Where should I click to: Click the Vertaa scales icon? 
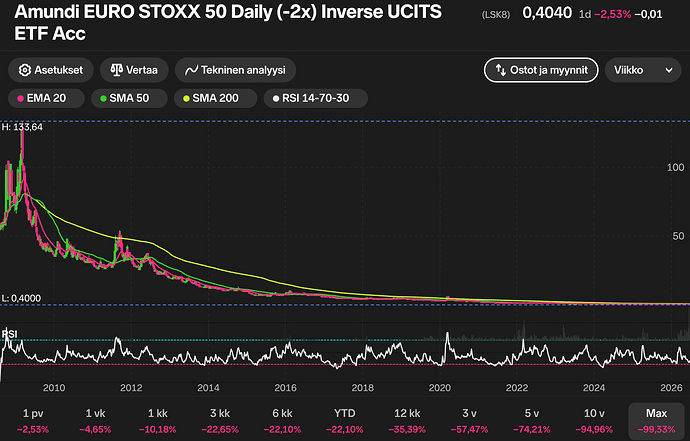(x=117, y=70)
